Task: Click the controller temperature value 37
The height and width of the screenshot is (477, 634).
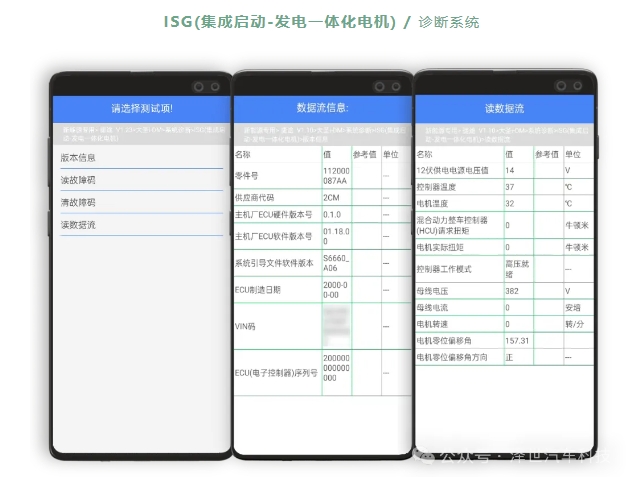Action: pyautogui.click(x=509, y=187)
